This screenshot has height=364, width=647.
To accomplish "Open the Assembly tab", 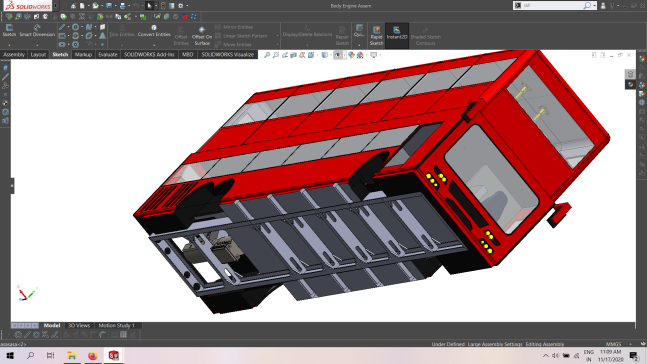I will coord(14,54).
